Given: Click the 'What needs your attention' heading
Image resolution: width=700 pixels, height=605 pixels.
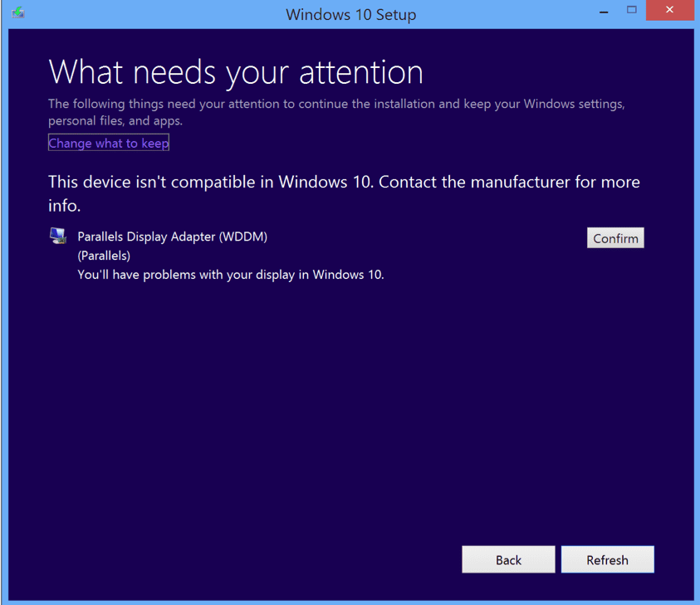Looking at the screenshot, I should (236, 72).
